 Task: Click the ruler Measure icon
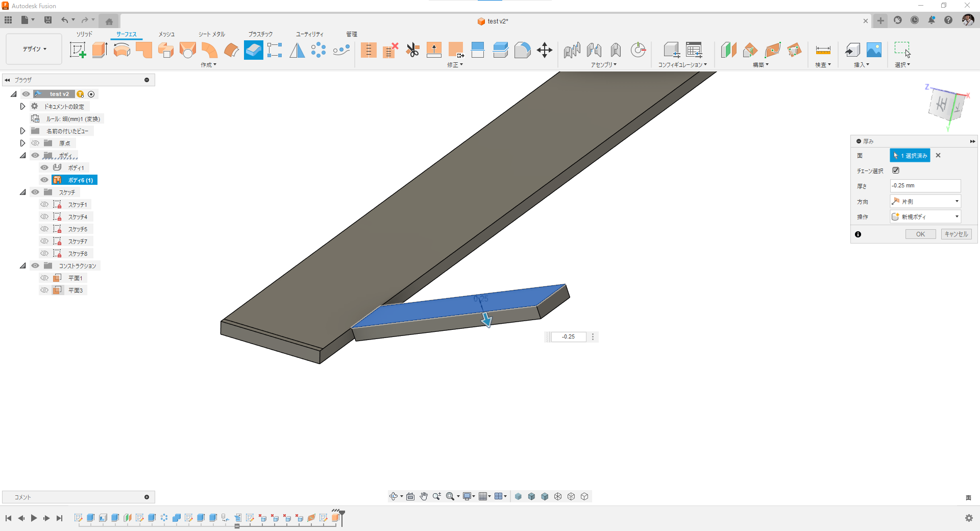(823, 50)
